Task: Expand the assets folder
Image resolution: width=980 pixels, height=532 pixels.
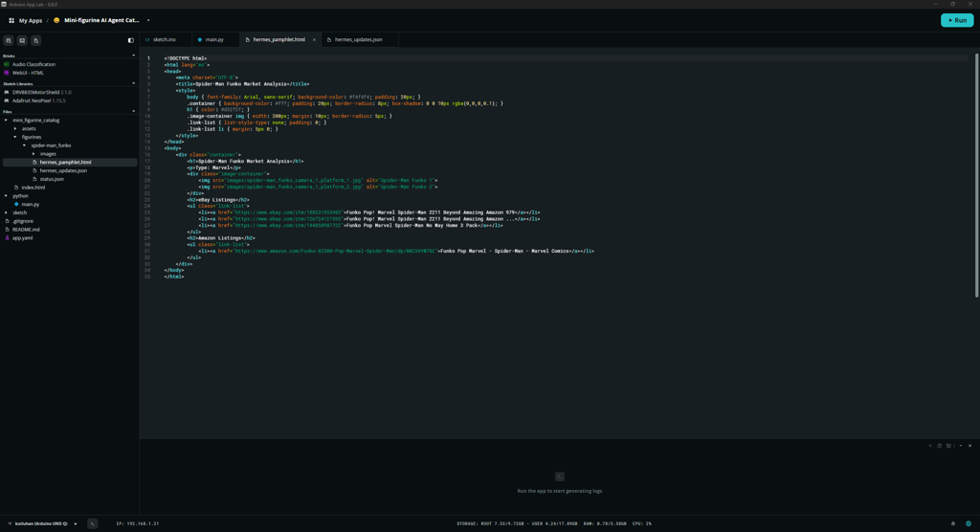Action: click(15, 129)
